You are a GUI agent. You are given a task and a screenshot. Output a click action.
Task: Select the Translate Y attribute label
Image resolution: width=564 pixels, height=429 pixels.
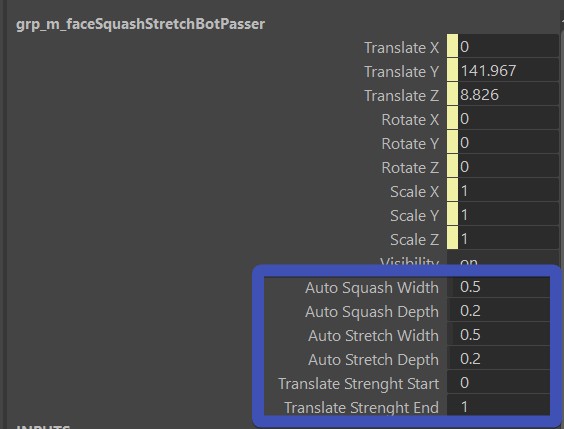point(401,72)
